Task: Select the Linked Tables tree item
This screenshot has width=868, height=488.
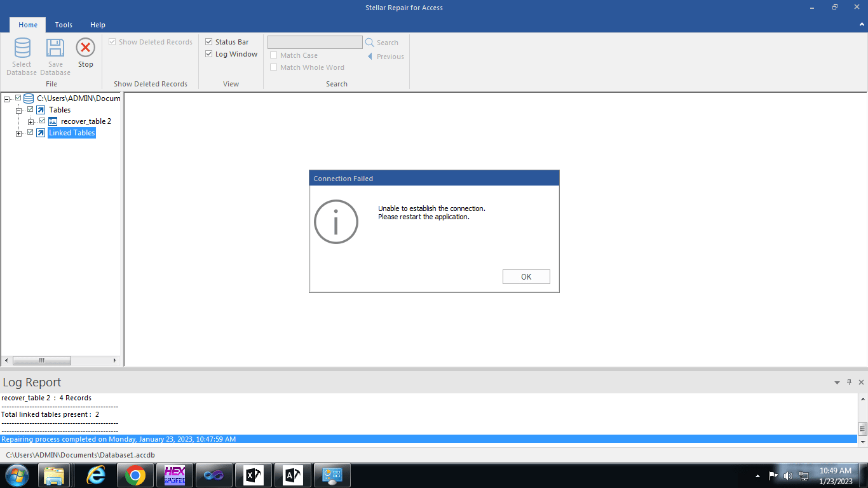Action: coord(72,133)
